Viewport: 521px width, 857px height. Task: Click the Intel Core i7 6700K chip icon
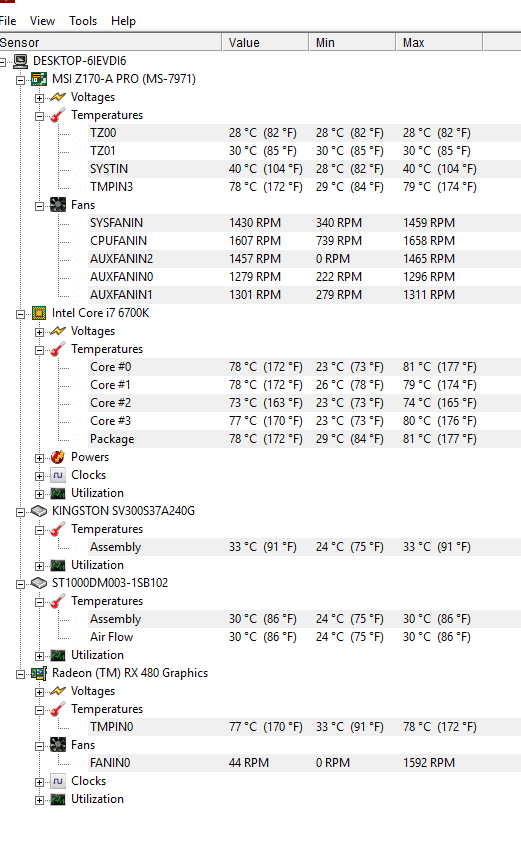pyautogui.click(x=39, y=313)
